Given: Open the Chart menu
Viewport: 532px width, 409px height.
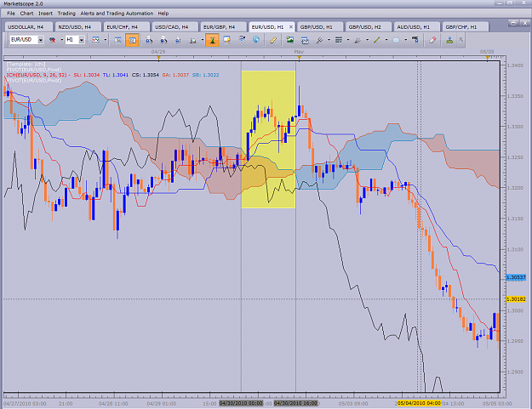Looking at the screenshot, I should pyautogui.click(x=26, y=14).
